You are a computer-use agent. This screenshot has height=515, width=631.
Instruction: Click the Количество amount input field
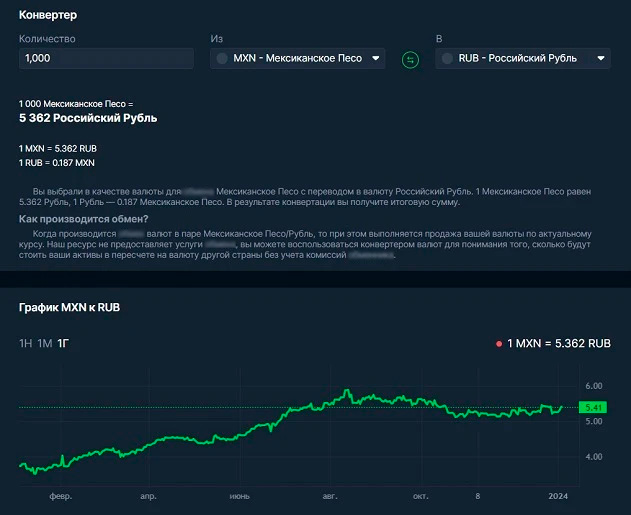[x=106, y=59]
